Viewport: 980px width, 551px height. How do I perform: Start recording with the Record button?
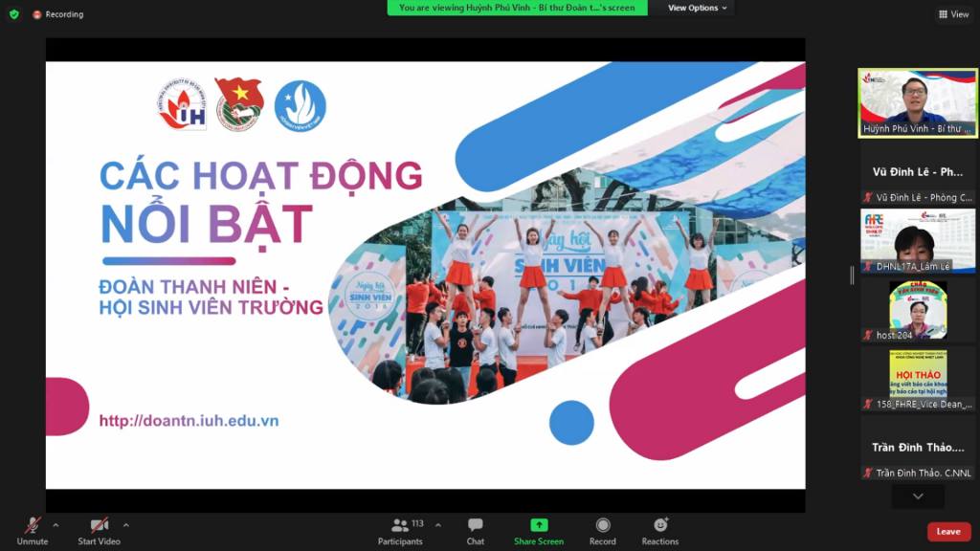(x=603, y=532)
